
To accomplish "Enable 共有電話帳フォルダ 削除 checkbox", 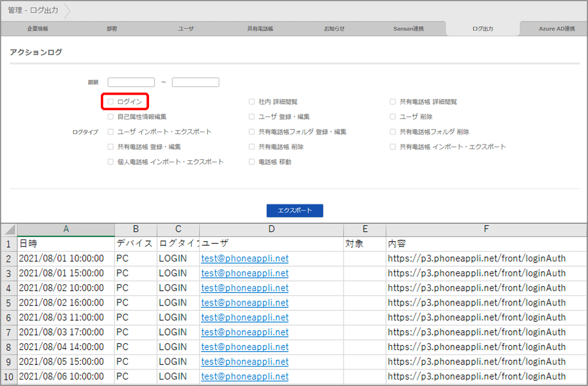I will tap(393, 132).
